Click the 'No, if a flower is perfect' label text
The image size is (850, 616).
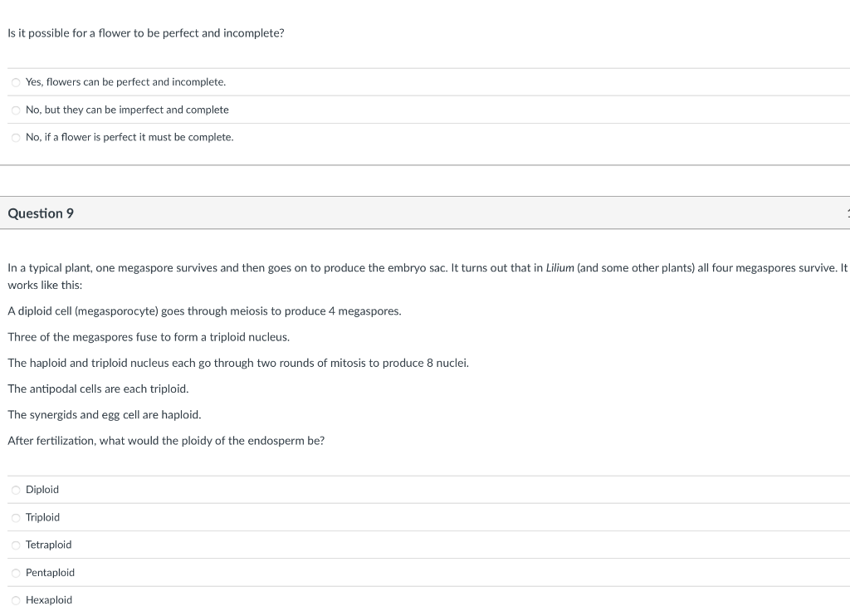click(129, 137)
